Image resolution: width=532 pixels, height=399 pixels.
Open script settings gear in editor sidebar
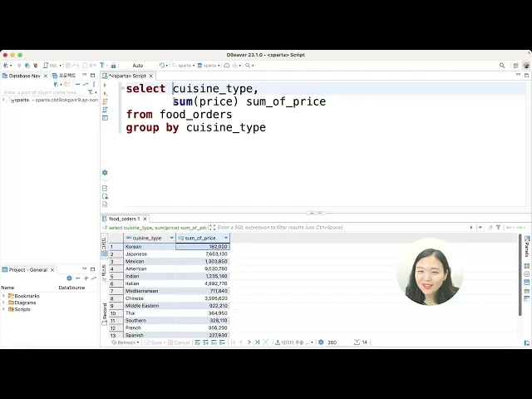click(105, 172)
